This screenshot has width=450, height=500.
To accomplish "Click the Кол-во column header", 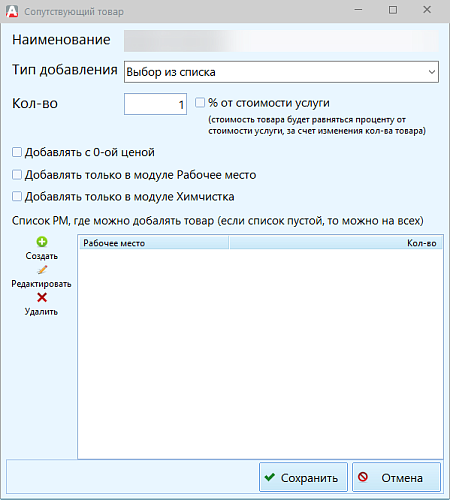I will [336, 243].
